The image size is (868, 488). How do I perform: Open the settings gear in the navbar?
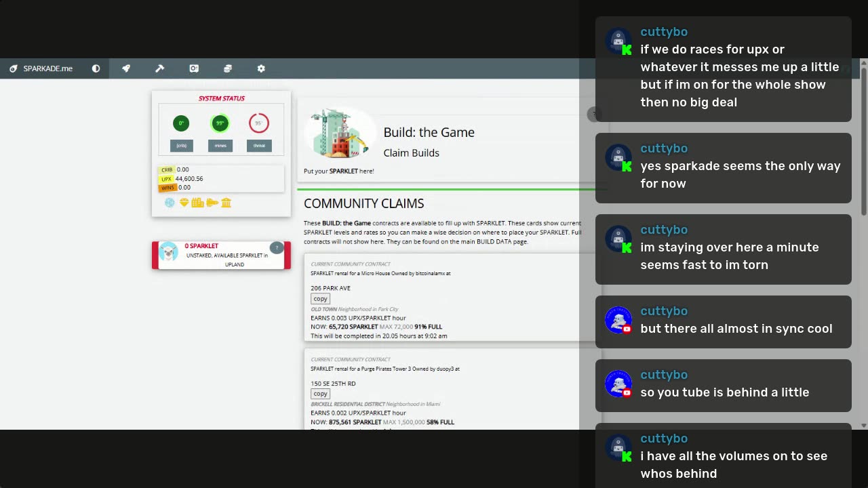coord(261,68)
